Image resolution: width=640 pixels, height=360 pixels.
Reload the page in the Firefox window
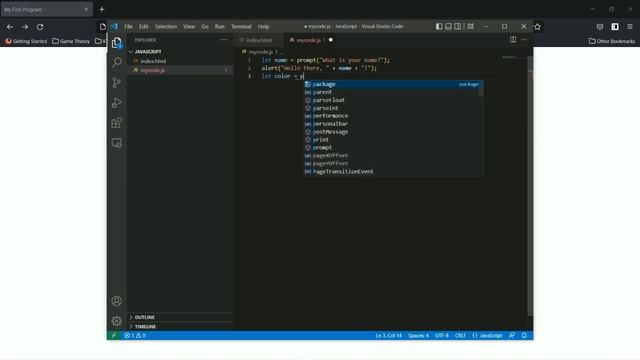[x=40, y=27]
